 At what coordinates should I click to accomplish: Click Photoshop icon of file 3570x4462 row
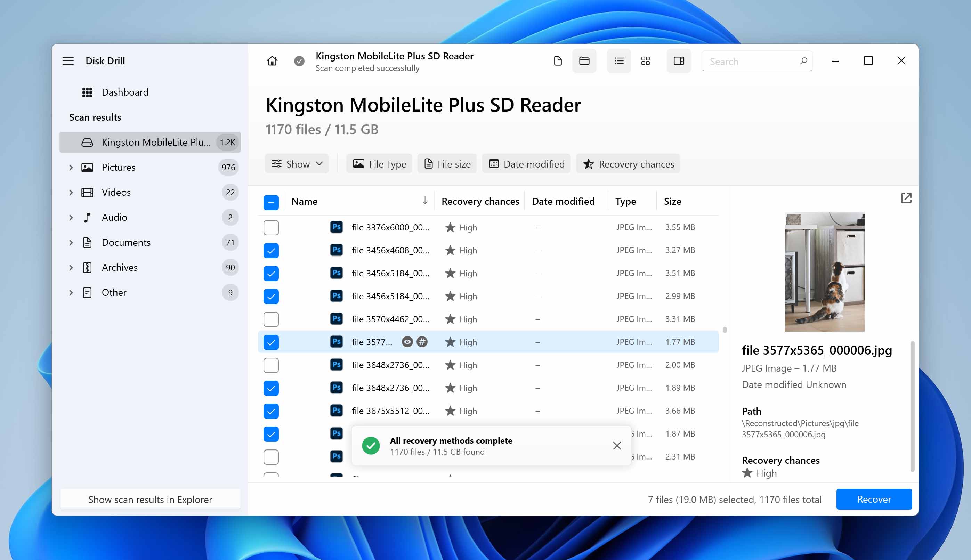[x=337, y=318]
